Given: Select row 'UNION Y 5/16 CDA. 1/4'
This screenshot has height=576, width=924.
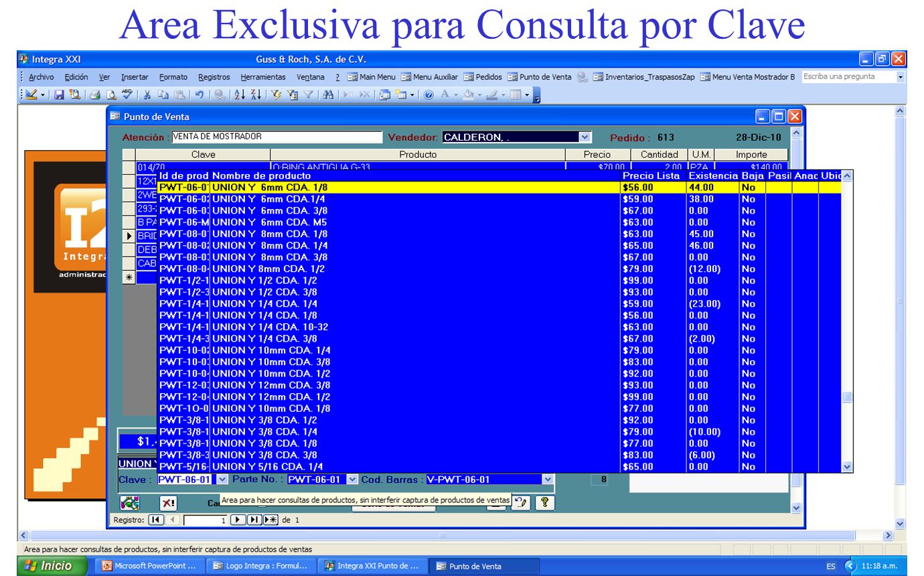Looking at the screenshot, I should coord(499,467).
